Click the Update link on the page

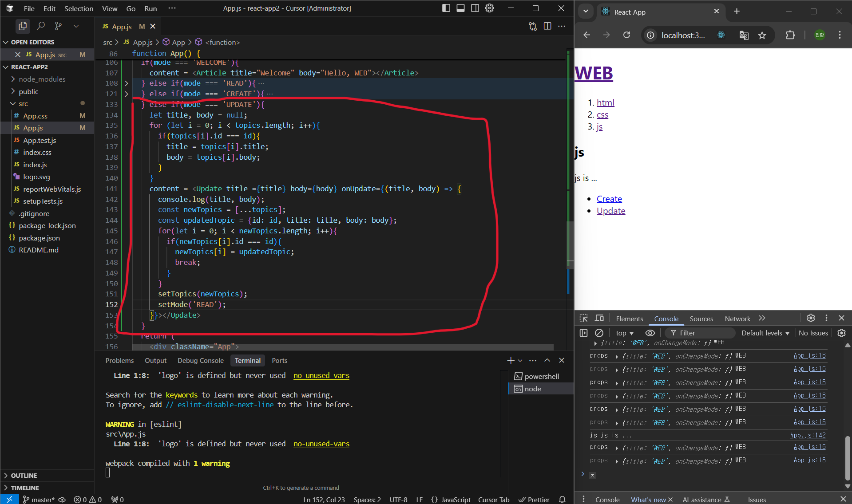click(x=610, y=211)
